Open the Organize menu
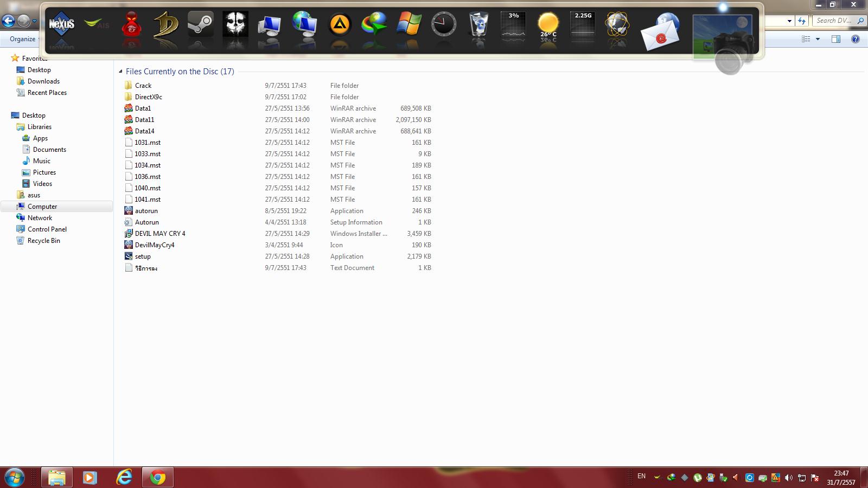Viewport: 868px width, 488px height. pos(23,39)
